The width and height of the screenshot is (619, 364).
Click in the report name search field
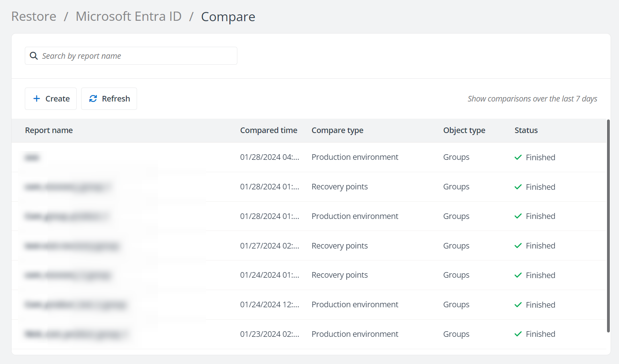(132, 56)
